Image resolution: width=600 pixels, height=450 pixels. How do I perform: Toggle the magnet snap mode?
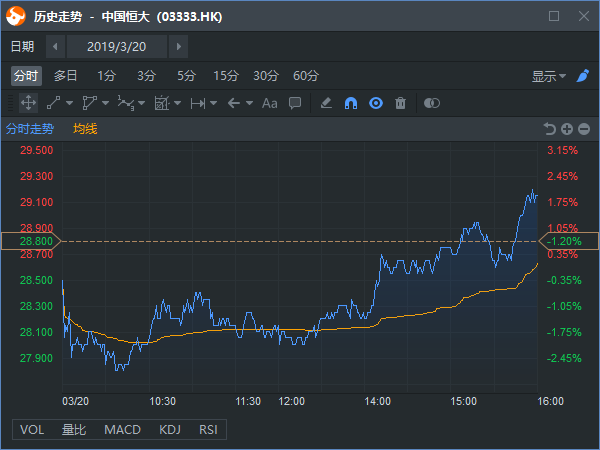point(350,103)
